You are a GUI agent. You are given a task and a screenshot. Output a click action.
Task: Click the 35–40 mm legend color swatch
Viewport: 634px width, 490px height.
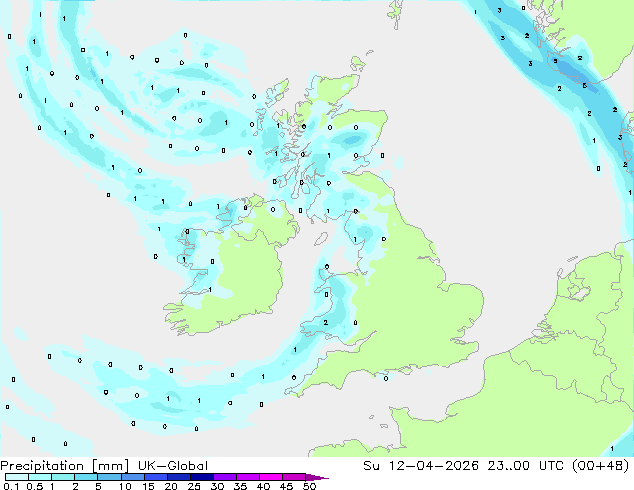[x=248, y=477]
